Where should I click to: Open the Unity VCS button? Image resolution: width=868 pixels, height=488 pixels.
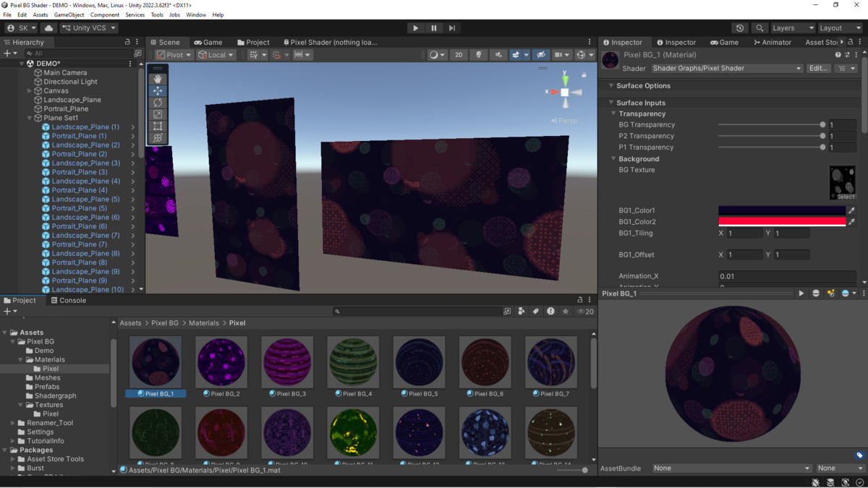coord(88,28)
